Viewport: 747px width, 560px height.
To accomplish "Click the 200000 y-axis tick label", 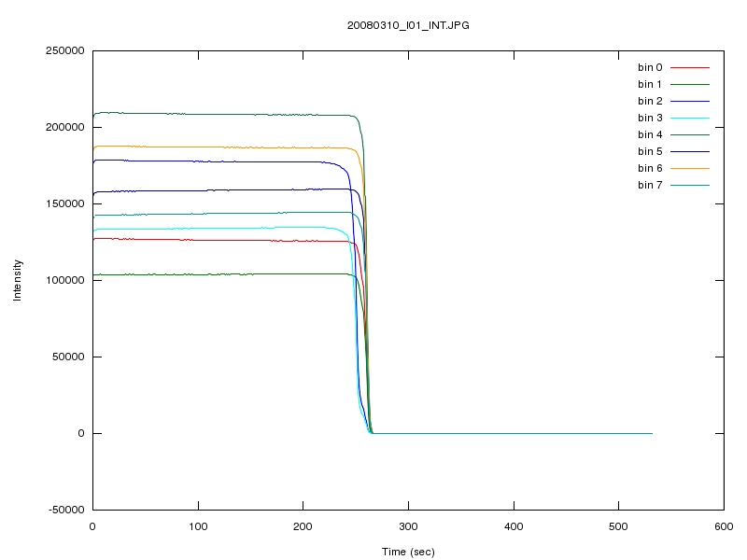I will (x=65, y=127).
